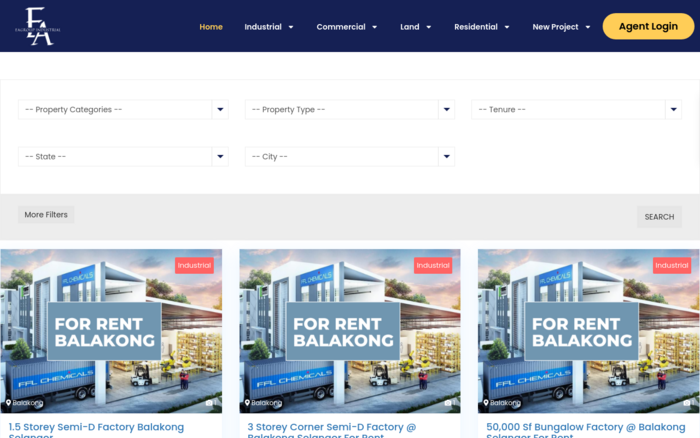This screenshot has height=438, width=700.
Task: Open the Residential menu
Action: point(476,27)
